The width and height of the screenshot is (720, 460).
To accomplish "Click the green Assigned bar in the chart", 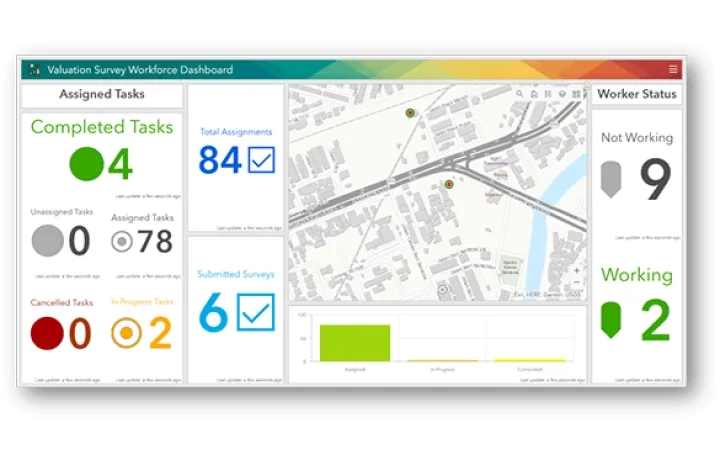I will (355, 343).
